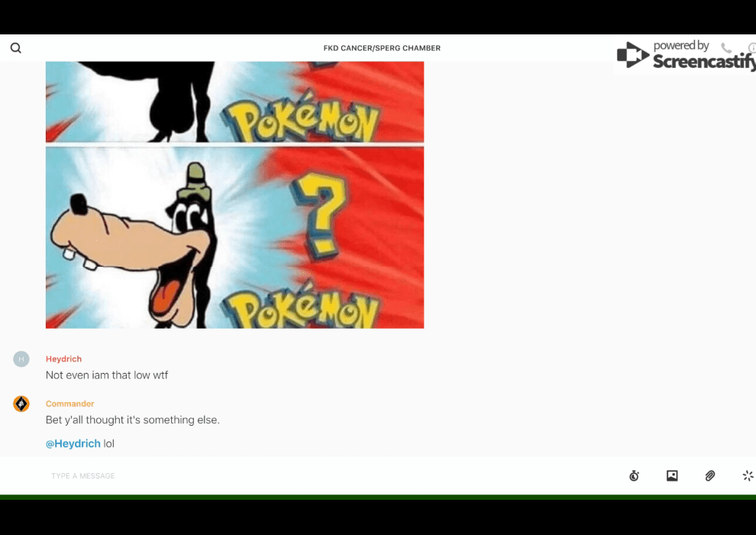Click message "Not even iam that low wtf"

pos(107,375)
